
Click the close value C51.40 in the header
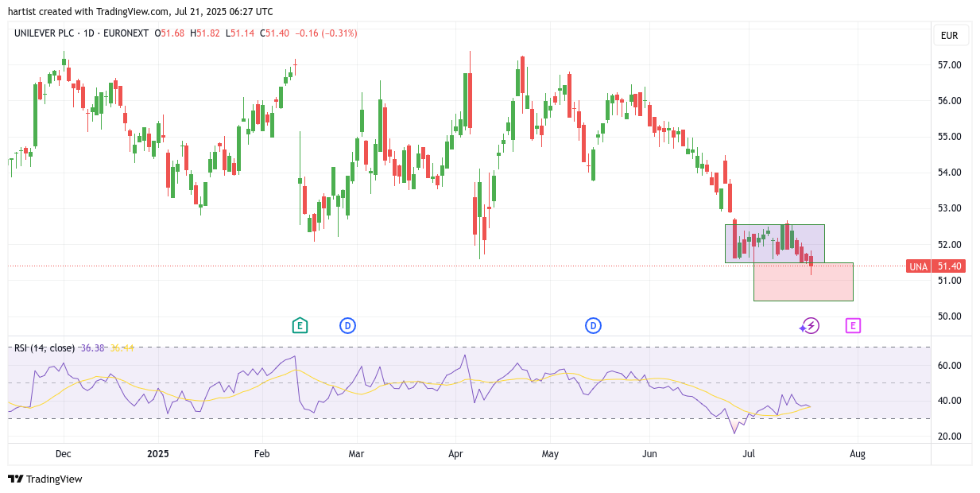click(x=274, y=33)
